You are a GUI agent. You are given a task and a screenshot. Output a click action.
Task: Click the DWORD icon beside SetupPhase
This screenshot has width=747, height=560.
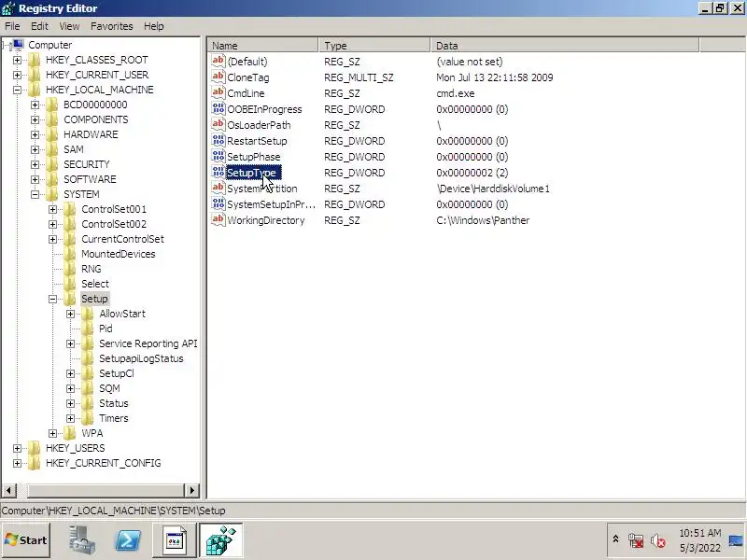tap(218, 157)
